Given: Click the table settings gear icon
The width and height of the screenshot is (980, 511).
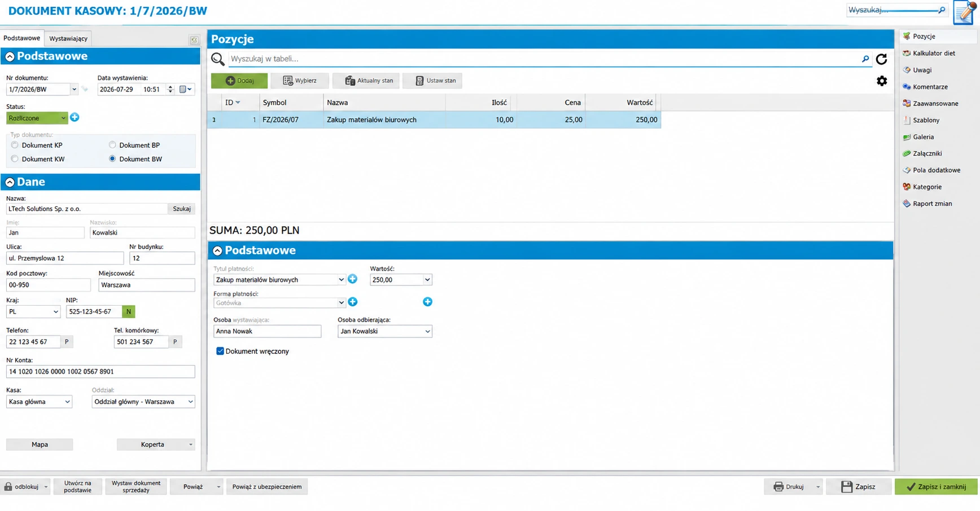Looking at the screenshot, I should point(882,81).
